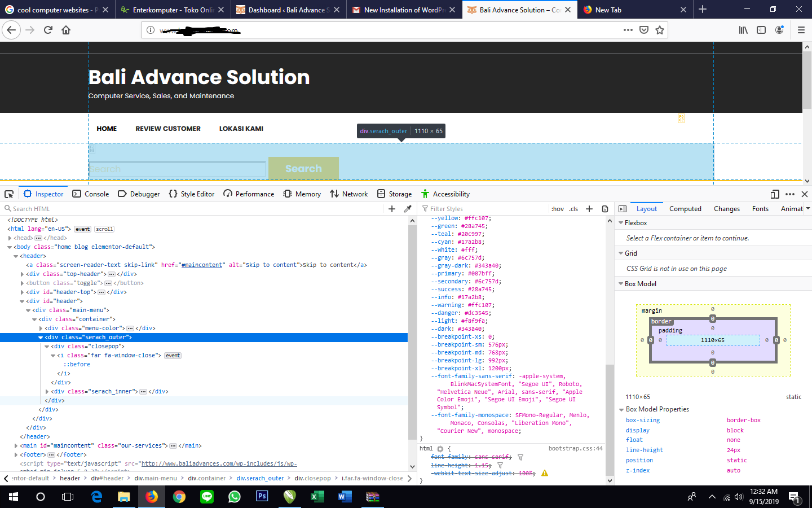Open Photoshop from the taskbar
The width and height of the screenshot is (812, 508).
point(262,496)
